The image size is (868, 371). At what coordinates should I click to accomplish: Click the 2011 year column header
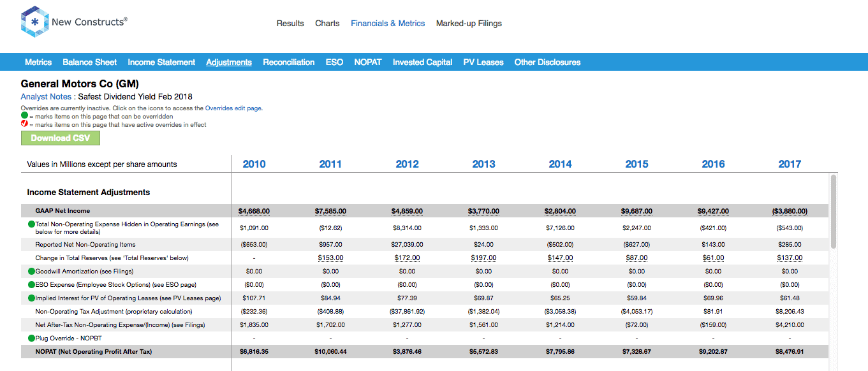point(330,164)
